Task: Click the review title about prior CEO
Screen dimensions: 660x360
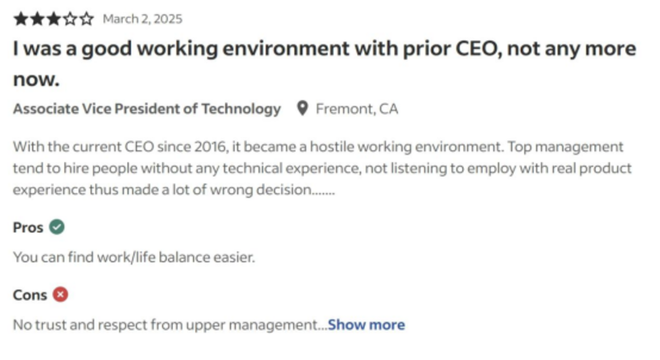Action: [x=325, y=63]
